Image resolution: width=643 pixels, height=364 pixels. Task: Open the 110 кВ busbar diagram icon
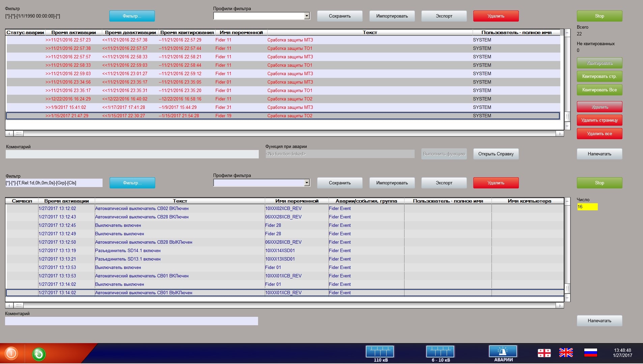pyautogui.click(x=380, y=352)
